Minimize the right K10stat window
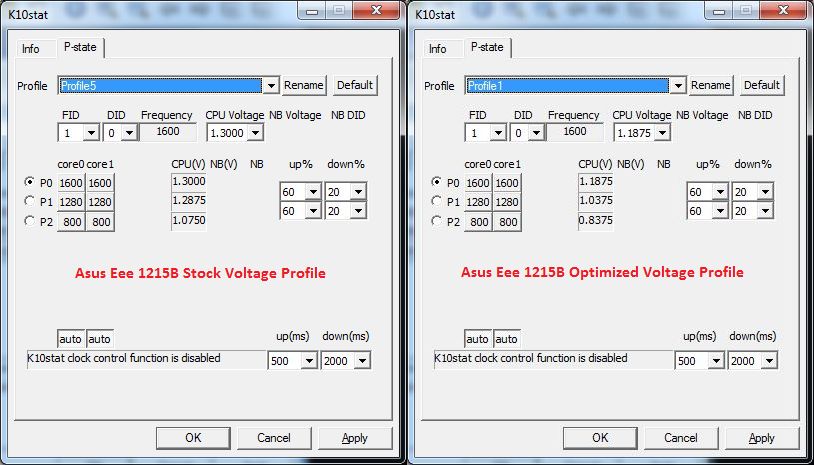Screen dimensions: 814x465 point(720,9)
